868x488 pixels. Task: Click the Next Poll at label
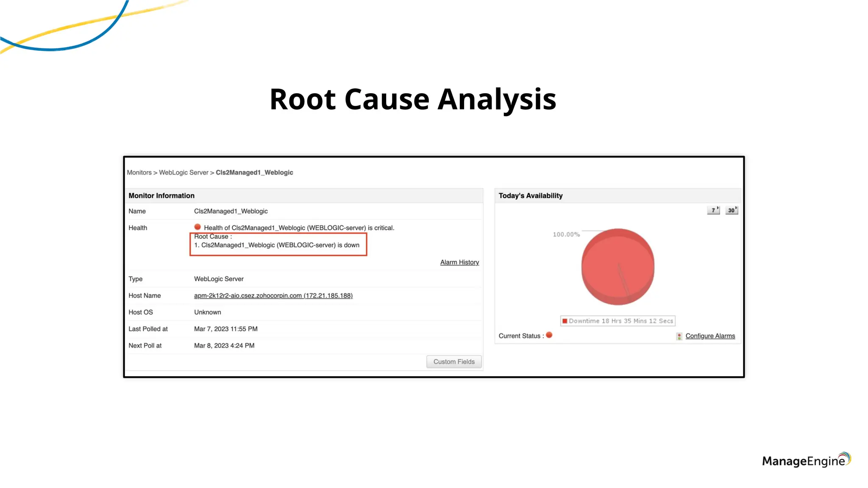(x=145, y=346)
